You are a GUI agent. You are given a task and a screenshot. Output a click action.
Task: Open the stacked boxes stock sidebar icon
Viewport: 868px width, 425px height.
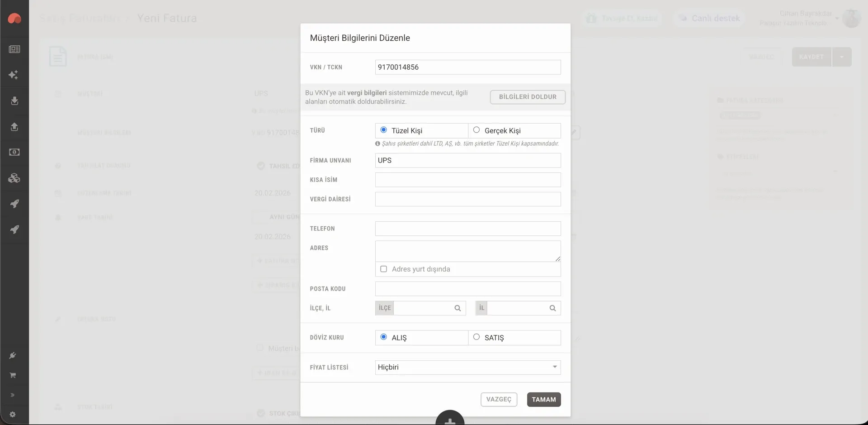[14, 178]
